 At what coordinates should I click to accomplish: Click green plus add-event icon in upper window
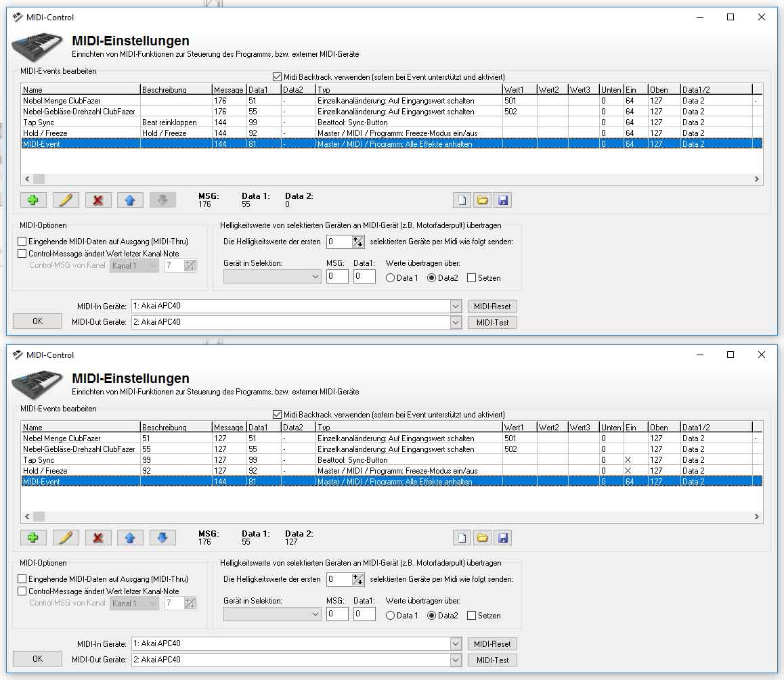point(33,200)
